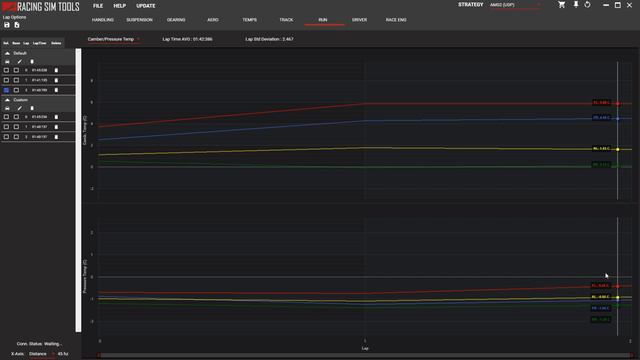The width and height of the screenshot is (640, 360).
Task: Click the car icon in the Custom group
Action: pyautogui.click(x=7, y=108)
